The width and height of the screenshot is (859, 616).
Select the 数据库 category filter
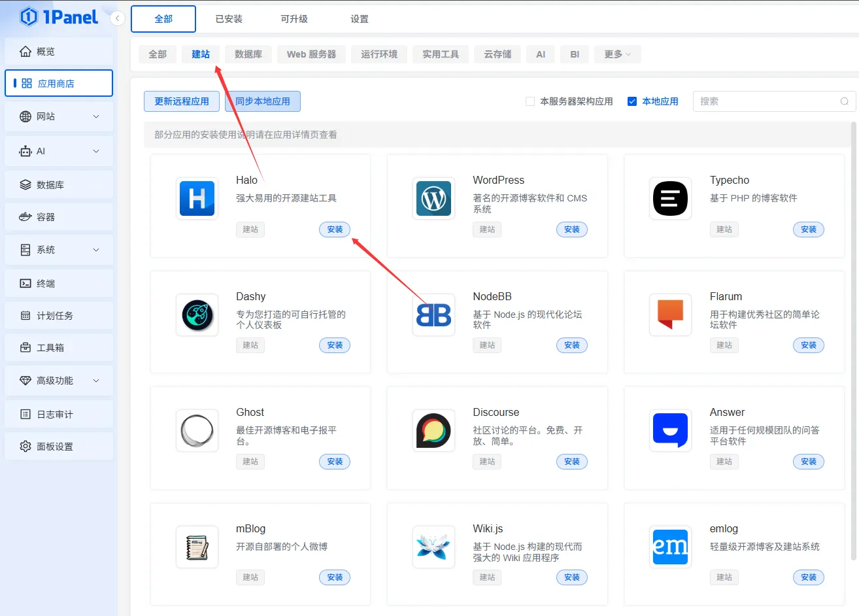[x=248, y=54]
